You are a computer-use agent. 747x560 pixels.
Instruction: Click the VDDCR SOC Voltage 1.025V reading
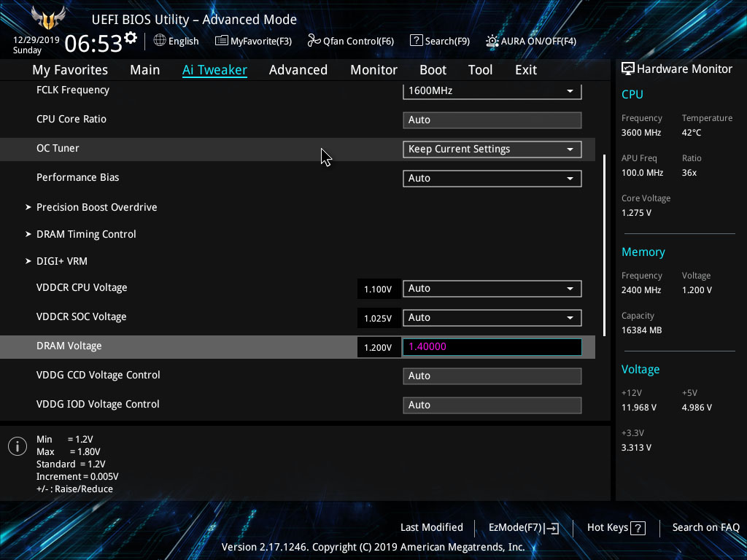[x=378, y=319]
